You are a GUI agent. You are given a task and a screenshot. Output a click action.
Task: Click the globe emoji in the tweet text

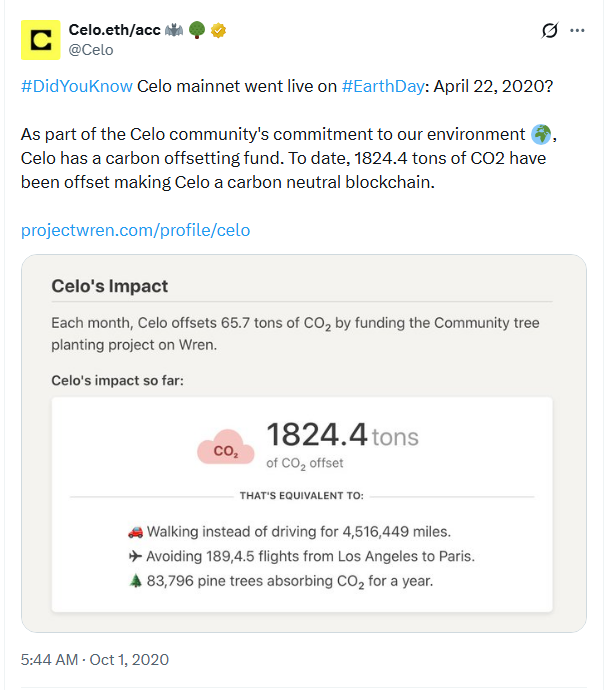pyautogui.click(x=543, y=135)
